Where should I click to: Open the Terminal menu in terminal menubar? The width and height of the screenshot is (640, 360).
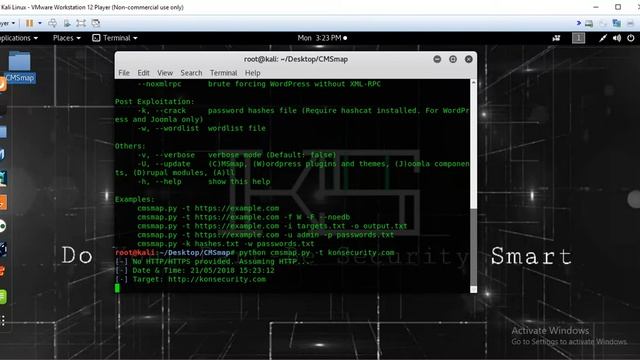[x=223, y=73]
